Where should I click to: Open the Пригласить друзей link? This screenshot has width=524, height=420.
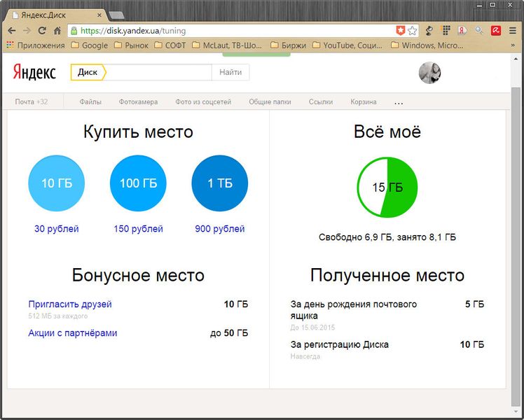tap(70, 304)
